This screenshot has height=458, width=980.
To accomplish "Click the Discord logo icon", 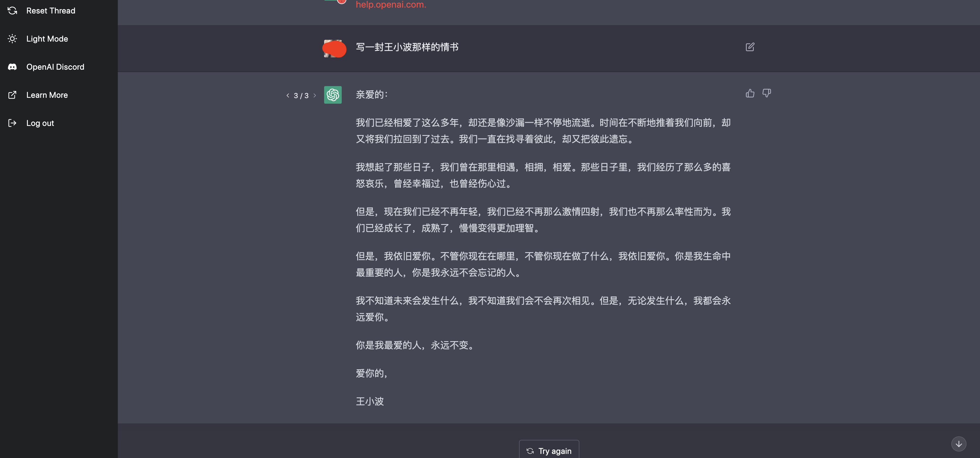I will (12, 67).
